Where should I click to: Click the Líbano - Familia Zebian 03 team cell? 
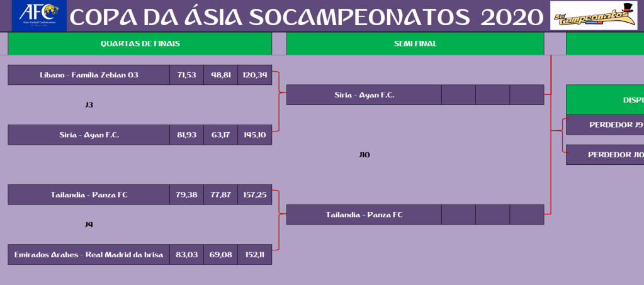click(89, 75)
